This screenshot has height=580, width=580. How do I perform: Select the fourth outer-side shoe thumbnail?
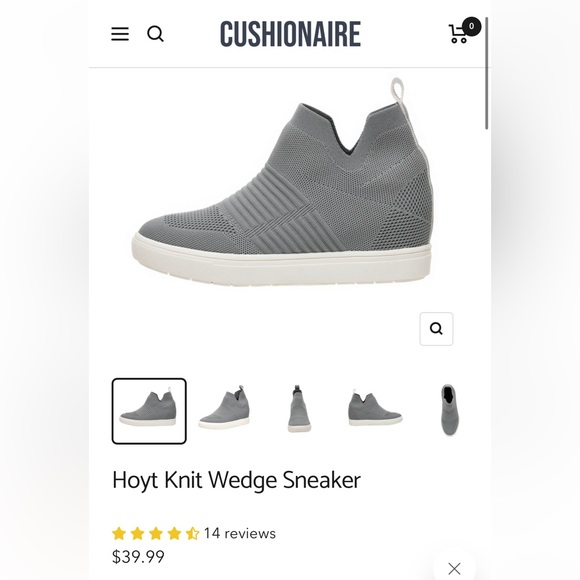[375, 408]
